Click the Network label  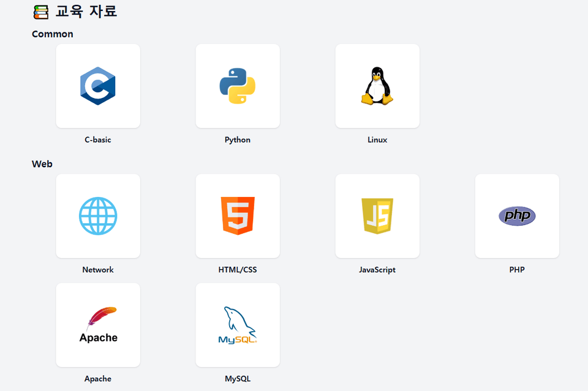[98, 270]
